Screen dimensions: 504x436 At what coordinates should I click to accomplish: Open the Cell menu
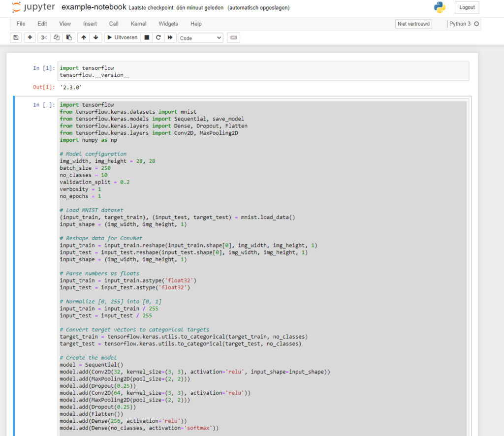coord(114,24)
